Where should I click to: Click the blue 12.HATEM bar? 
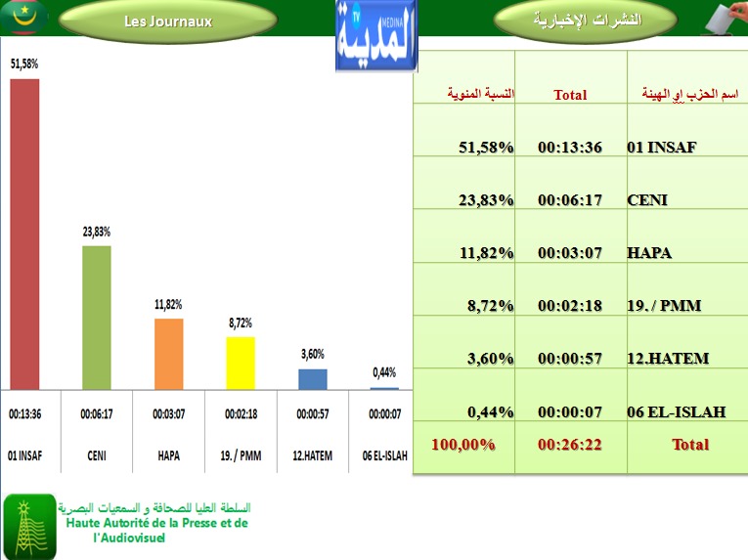[x=312, y=379]
